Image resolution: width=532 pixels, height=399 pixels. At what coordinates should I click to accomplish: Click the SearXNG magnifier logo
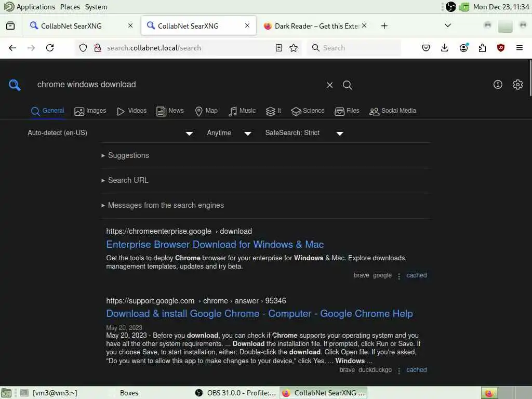click(15, 85)
